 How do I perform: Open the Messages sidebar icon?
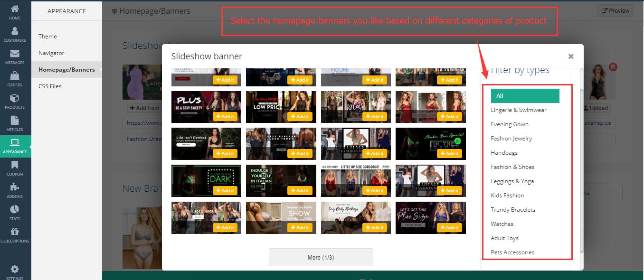pos(15,56)
